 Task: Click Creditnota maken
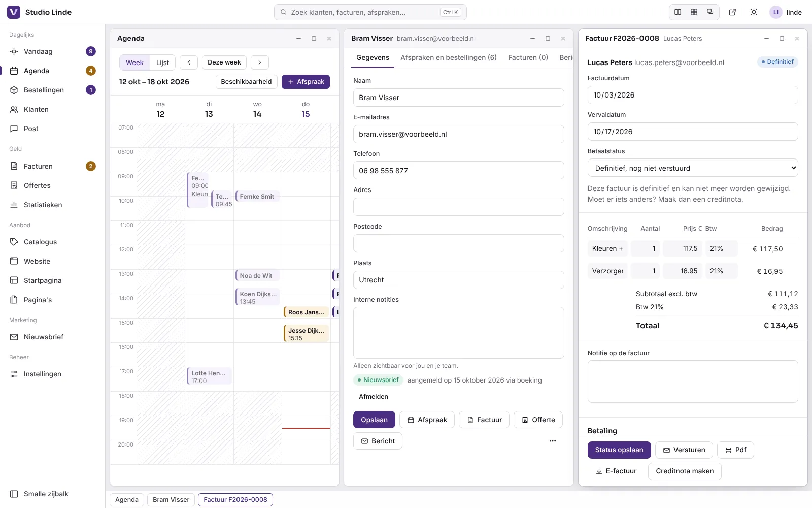click(685, 471)
